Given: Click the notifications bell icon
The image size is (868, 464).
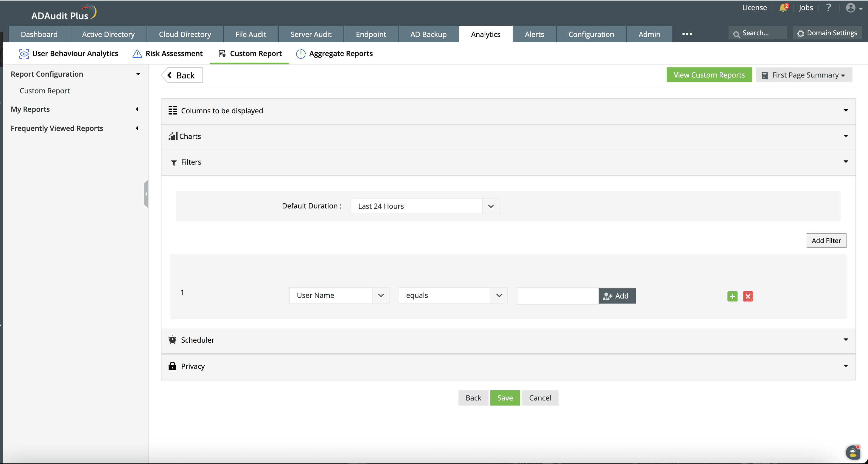Looking at the screenshot, I should coord(783,8).
